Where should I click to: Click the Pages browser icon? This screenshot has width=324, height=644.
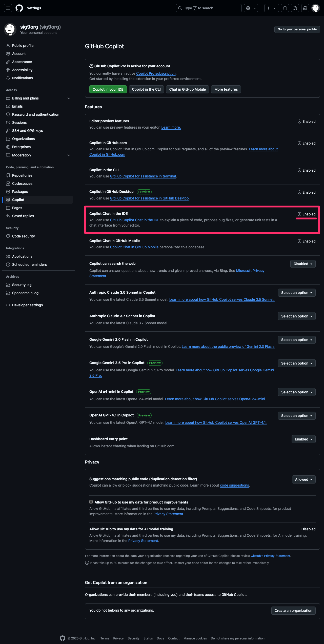pos(8,208)
